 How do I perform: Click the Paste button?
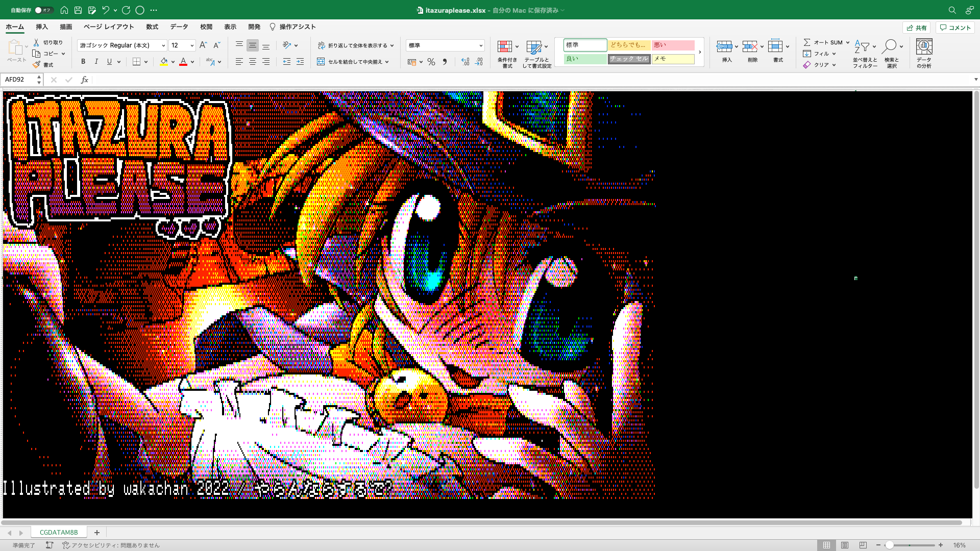[16, 51]
